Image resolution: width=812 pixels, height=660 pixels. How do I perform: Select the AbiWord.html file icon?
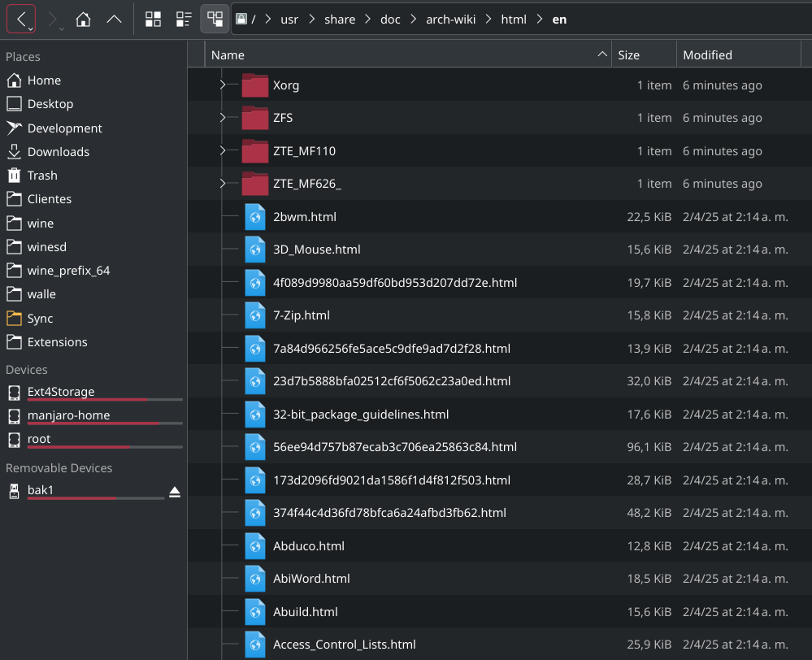(x=254, y=579)
